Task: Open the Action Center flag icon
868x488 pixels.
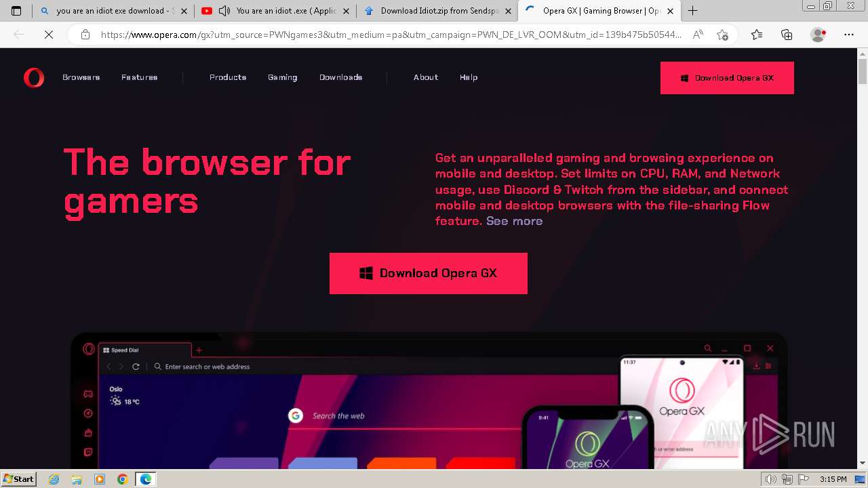Action: (x=802, y=479)
